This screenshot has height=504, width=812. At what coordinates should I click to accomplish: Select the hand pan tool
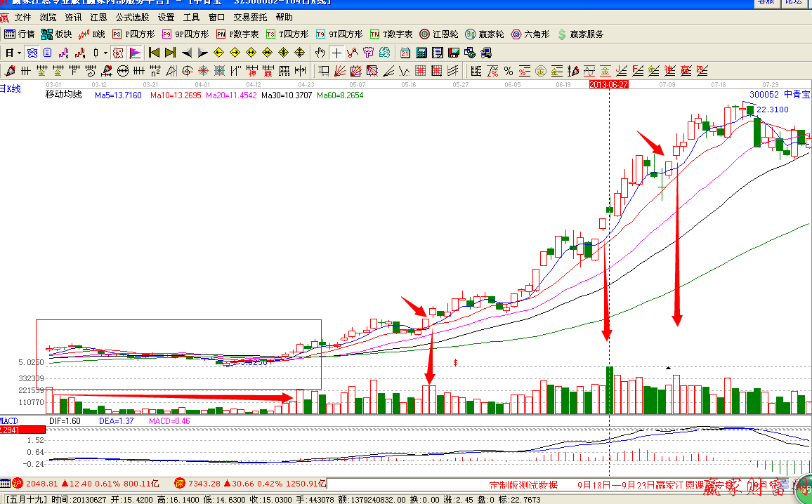(320, 53)
